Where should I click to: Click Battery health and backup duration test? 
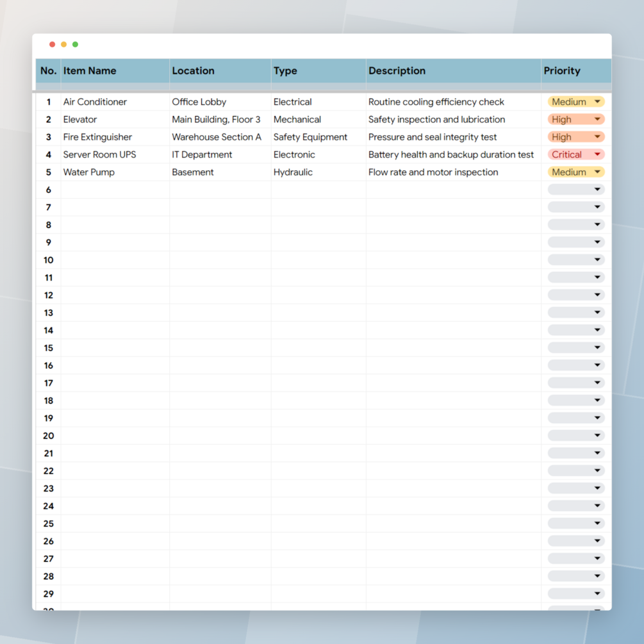[454, 154]
